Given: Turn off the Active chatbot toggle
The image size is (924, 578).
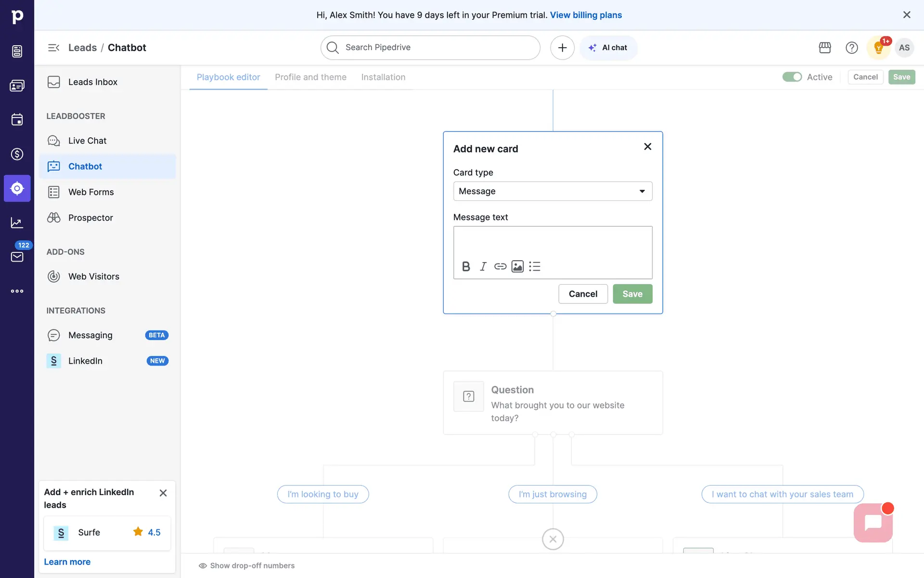Looking at the screenshot, I should coord(792,77).
